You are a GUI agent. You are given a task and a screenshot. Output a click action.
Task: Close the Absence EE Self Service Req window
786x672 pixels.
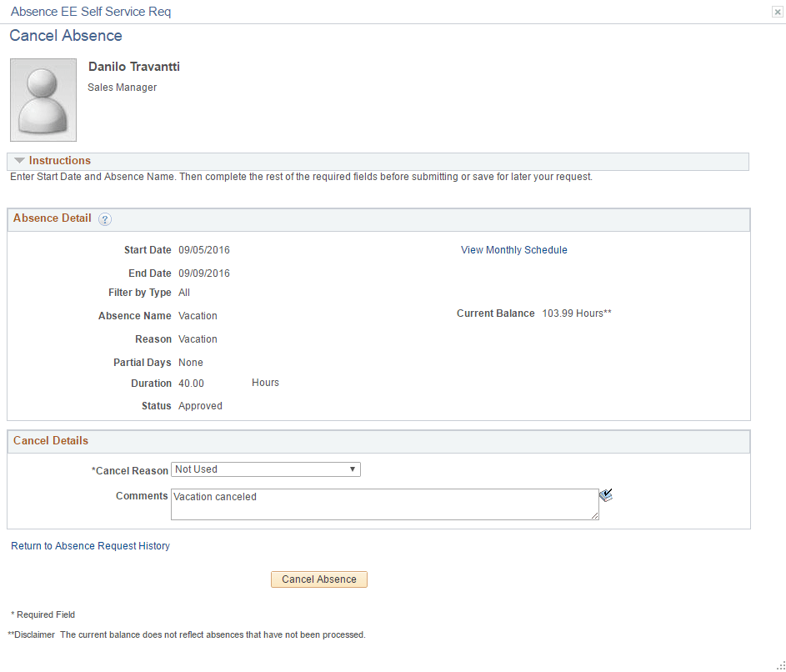[777, 12]
